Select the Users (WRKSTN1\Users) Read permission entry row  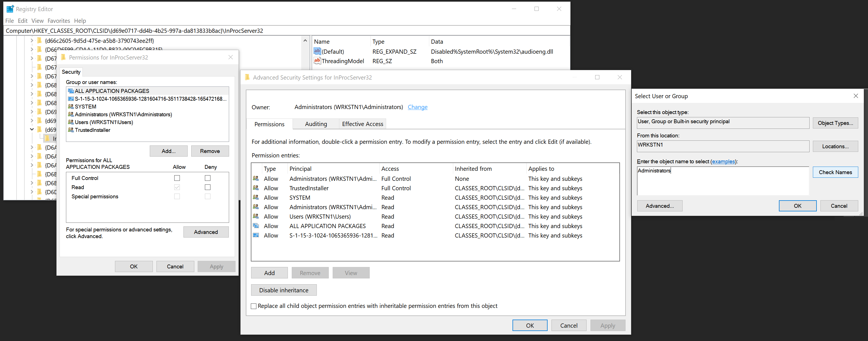tap(435, 216)
